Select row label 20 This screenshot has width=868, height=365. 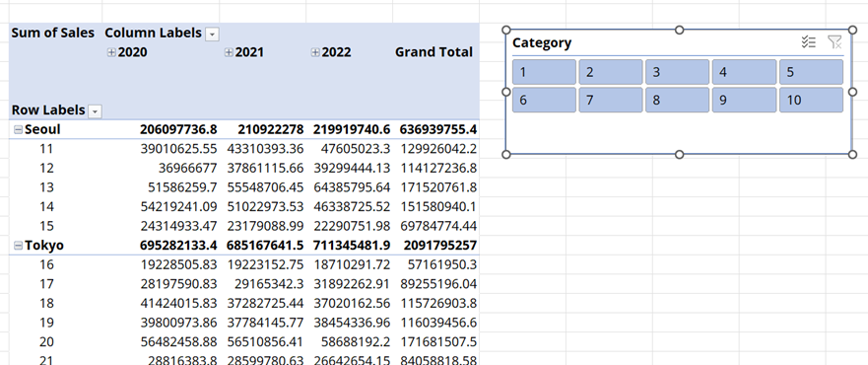[47, 341]
